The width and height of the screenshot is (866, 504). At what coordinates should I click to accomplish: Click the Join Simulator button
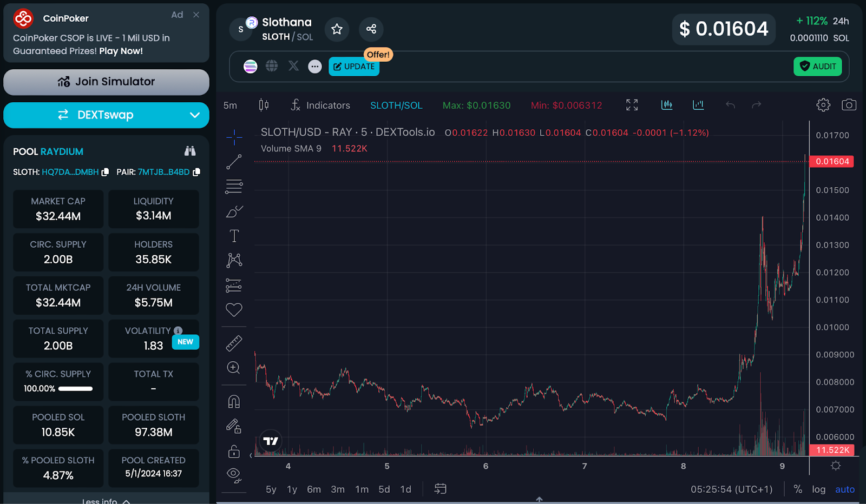point(106,82)
